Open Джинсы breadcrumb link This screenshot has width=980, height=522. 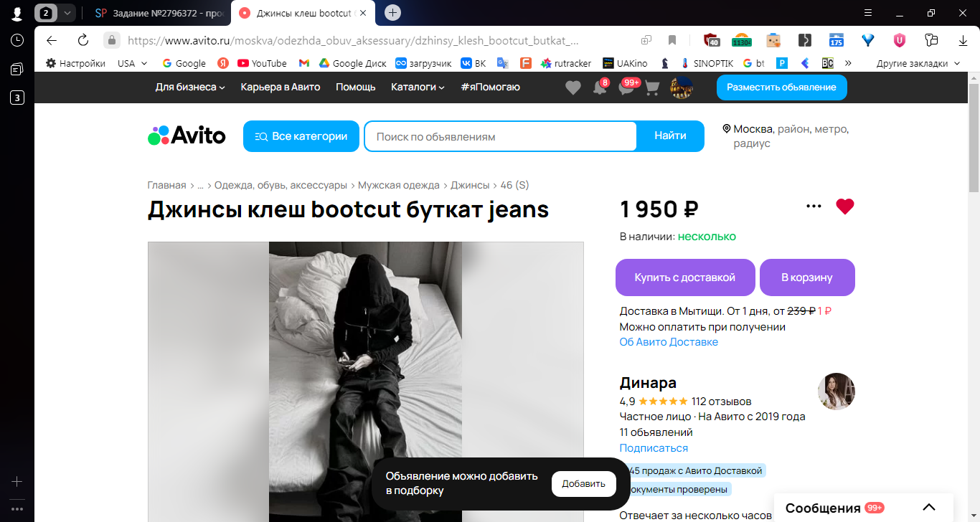coord(470,185)
